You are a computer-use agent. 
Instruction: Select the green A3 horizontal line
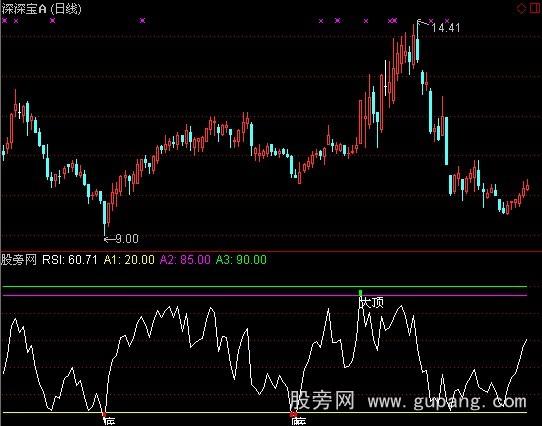[x=264, y=287]
